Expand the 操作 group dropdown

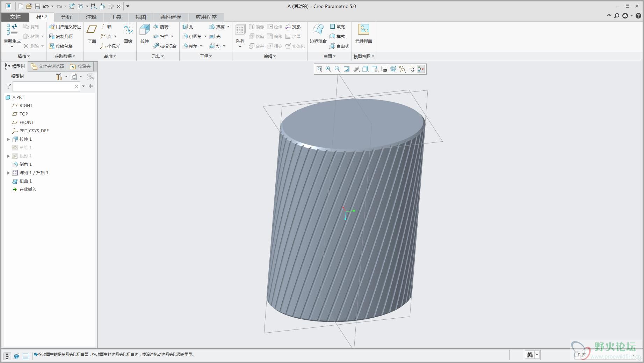coord(24,56)
